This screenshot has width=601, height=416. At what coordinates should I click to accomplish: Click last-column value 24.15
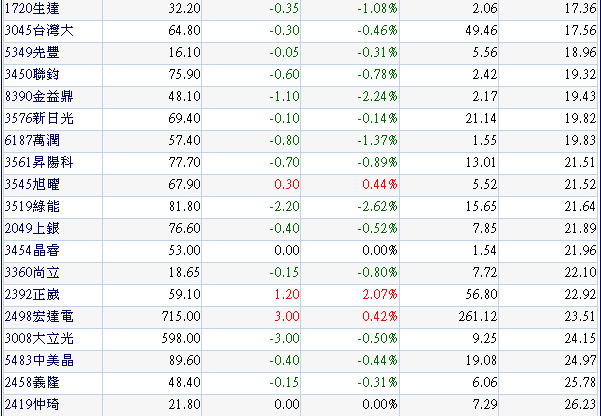point(580,339)
